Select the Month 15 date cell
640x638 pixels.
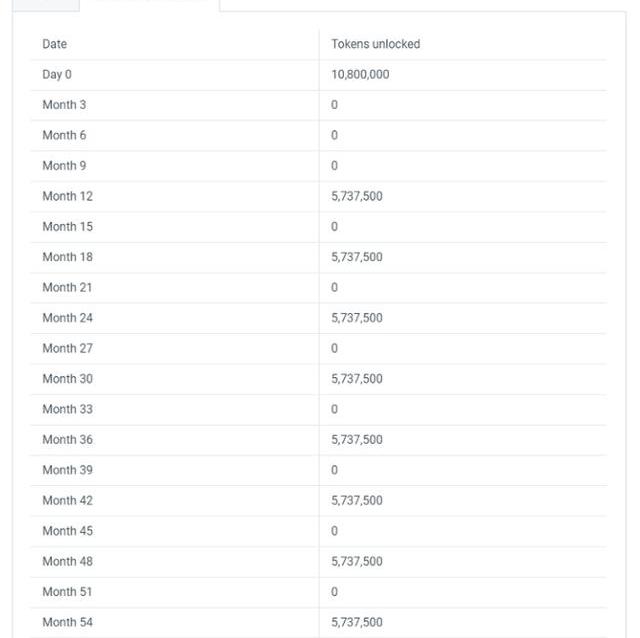pos(67,227)
